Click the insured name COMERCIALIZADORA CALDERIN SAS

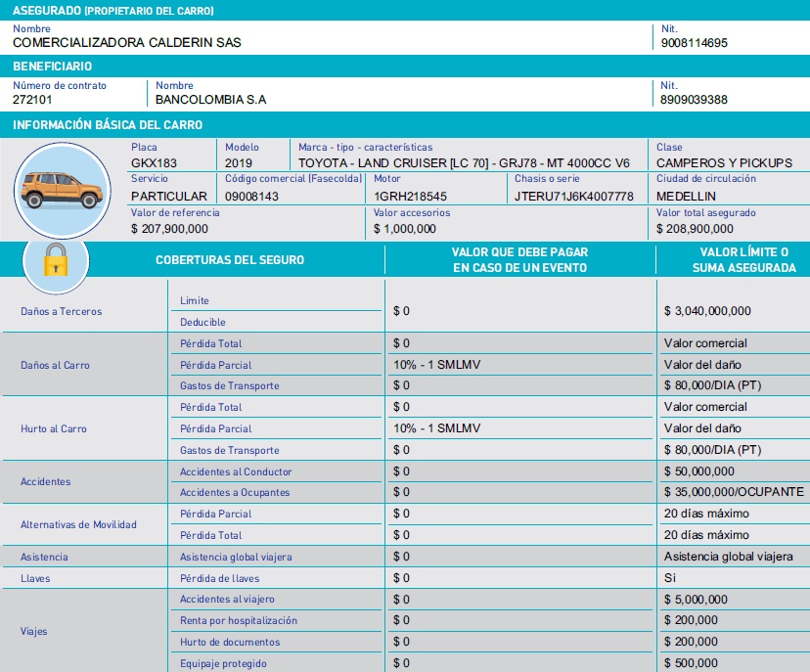[126, 43]
